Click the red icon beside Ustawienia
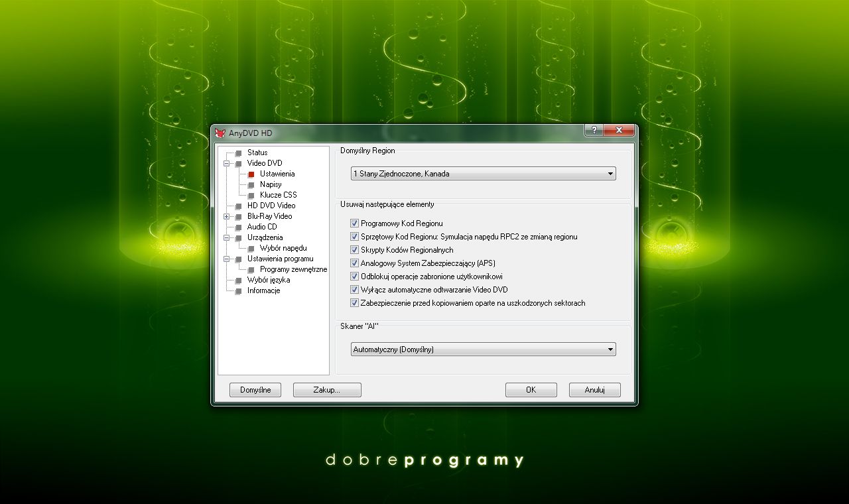The image size is (849, 504). [251, 174]
